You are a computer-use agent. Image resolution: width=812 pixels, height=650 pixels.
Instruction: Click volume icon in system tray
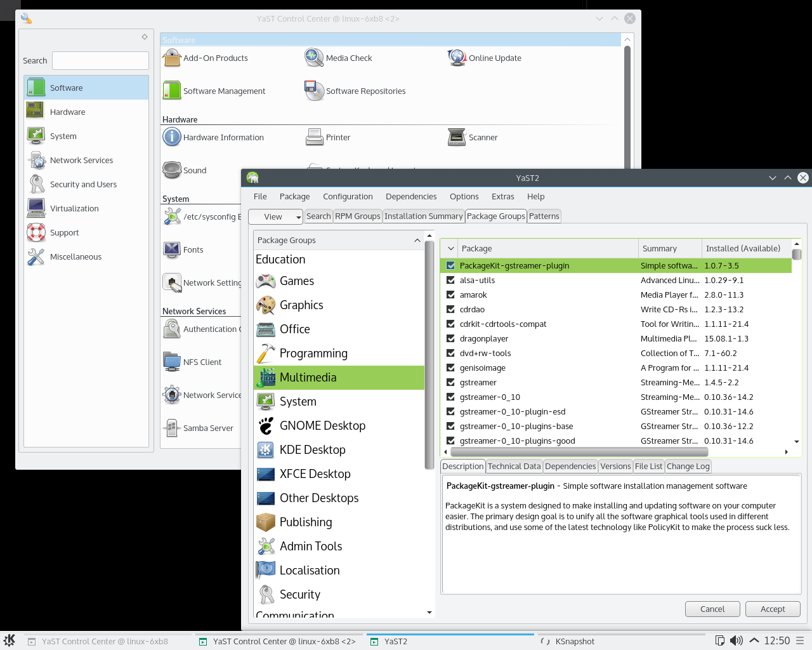(737, 641)
